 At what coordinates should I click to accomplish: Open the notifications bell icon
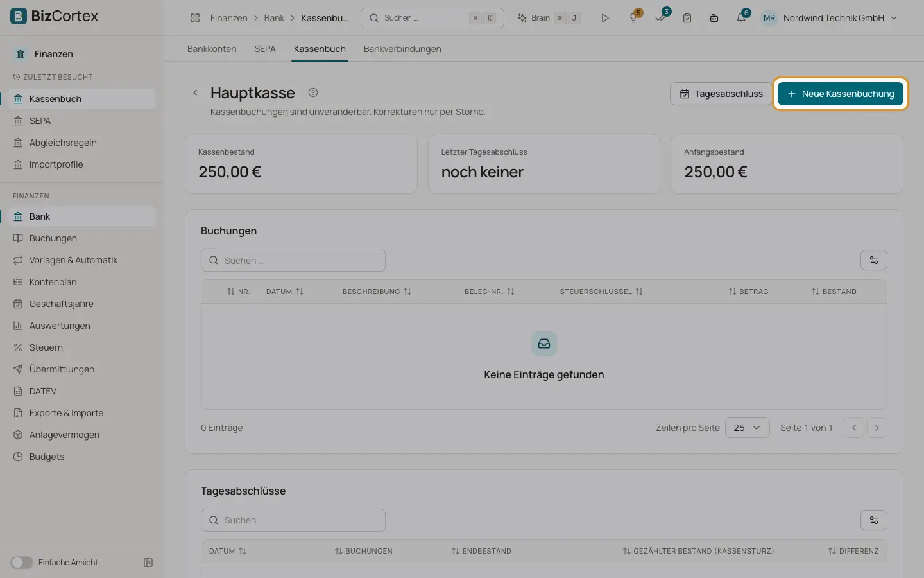coord(741,18)
